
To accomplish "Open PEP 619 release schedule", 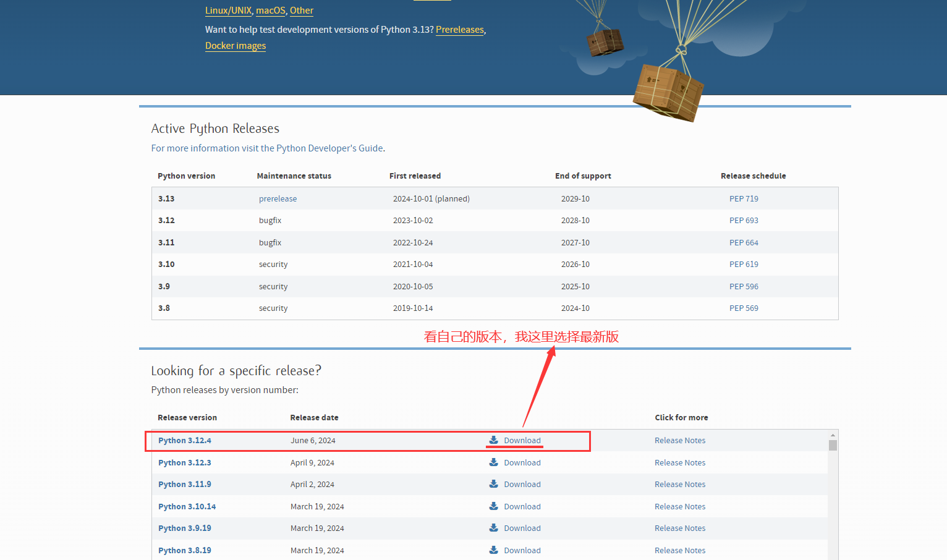I will click(744, 264).
